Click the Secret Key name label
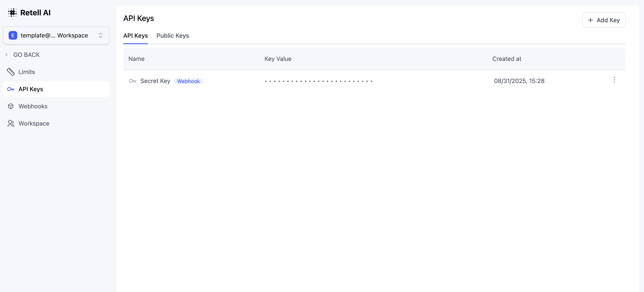 tap(155, 81)
